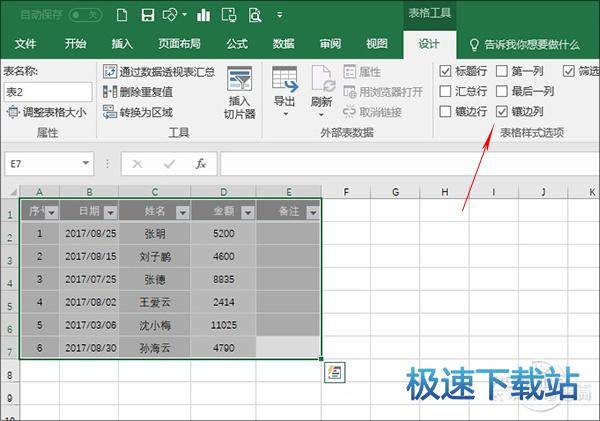Open the filter dropdown on 序号 header
Image resolution: width=600 pixels, height=421 pixels.
52,212
